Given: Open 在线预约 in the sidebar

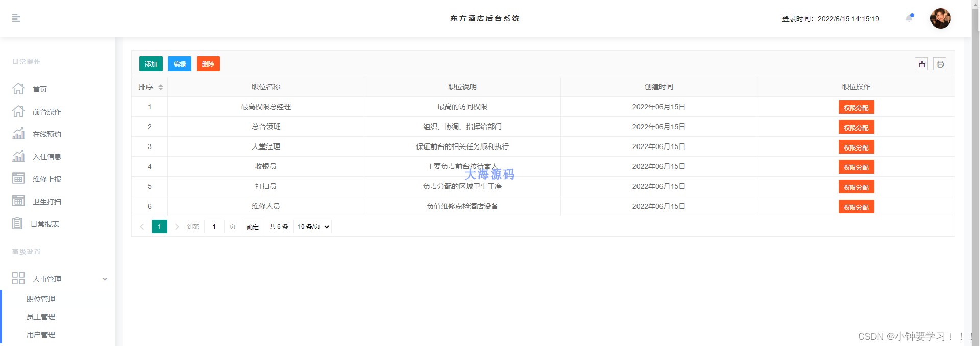Looking at the screenshot, I should point(47,134).
